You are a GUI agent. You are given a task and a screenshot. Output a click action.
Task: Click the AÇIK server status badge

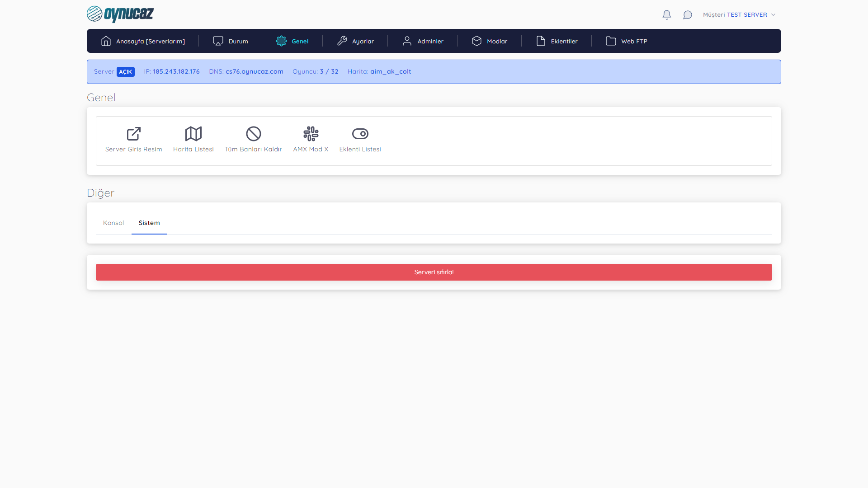click(126, 72)
